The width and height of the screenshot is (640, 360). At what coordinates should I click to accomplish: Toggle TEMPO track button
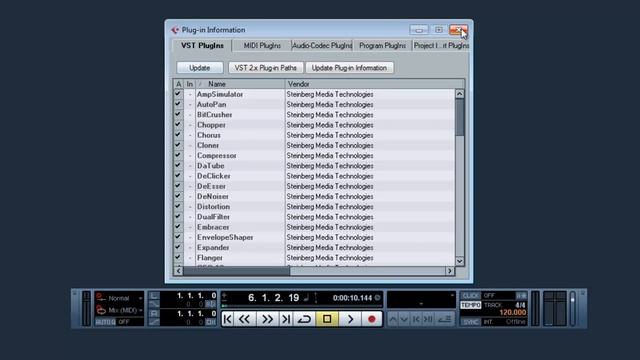471,305
